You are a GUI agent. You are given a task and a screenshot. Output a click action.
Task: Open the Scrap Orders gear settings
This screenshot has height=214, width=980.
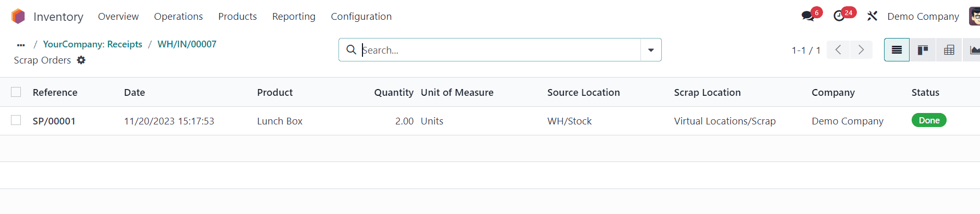81,60
